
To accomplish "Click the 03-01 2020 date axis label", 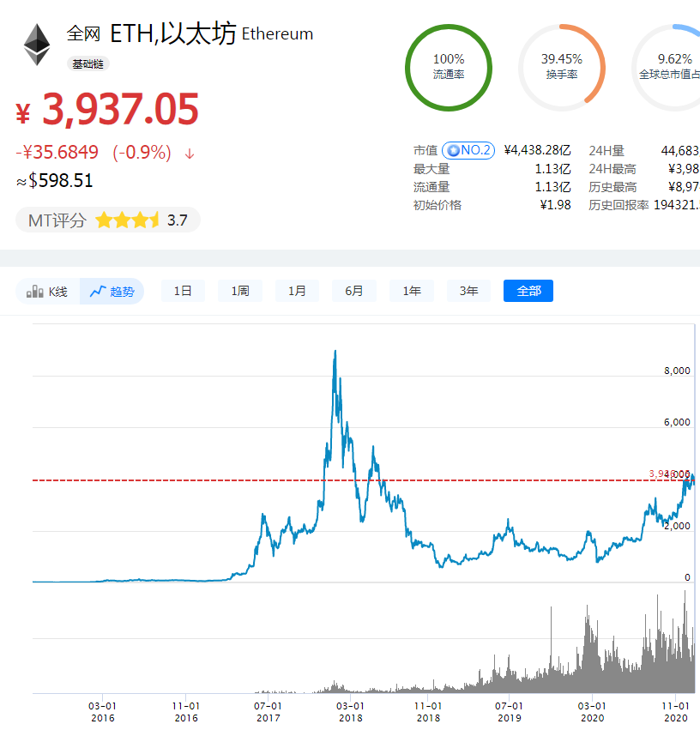I will pyautogui.click(x=593, y=712).
